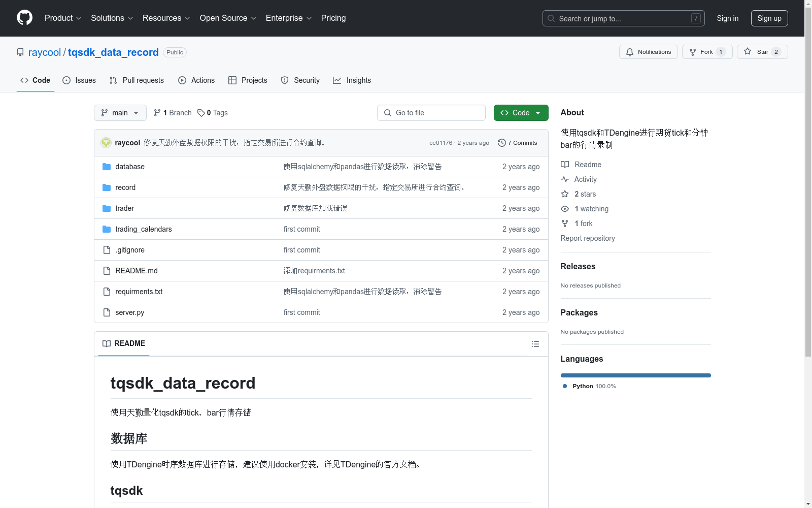The width and height of the screenshot is (812, 508).
Task: Click Sign in
Action: [x=727, y=18]
